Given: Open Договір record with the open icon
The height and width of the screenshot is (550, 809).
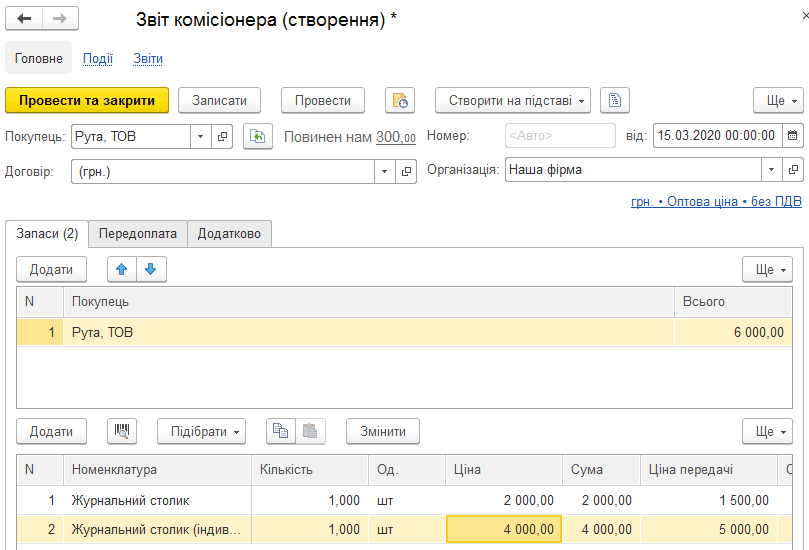Looking at the screenshot, I should coord(406,171).
